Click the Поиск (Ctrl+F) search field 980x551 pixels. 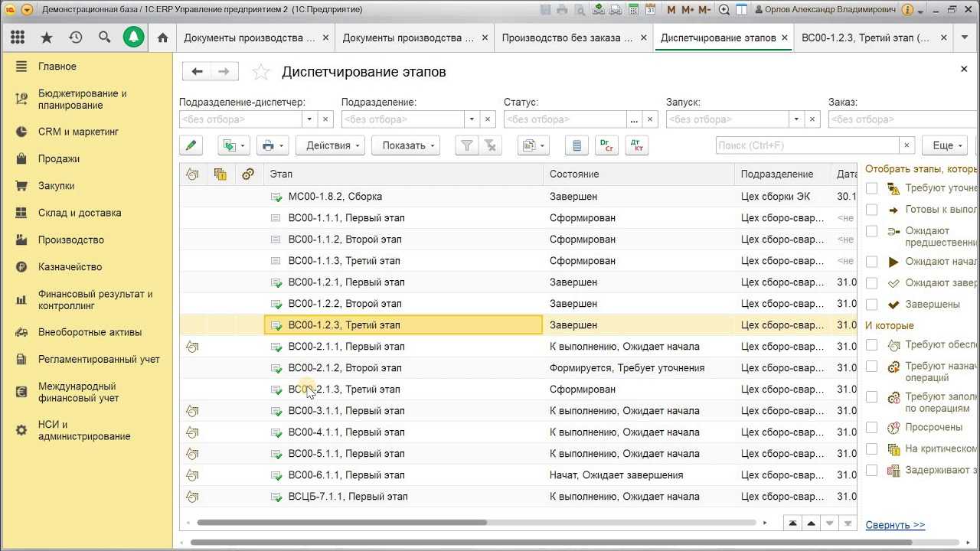(808, 145)
